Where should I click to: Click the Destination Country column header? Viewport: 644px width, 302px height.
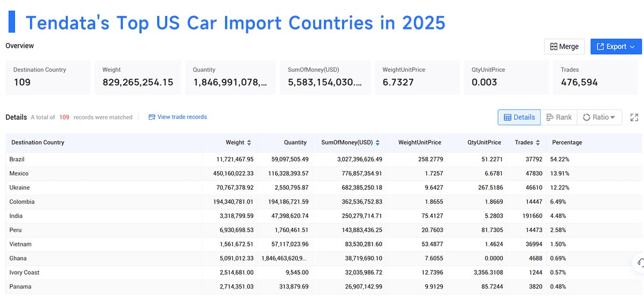point(38,143)
